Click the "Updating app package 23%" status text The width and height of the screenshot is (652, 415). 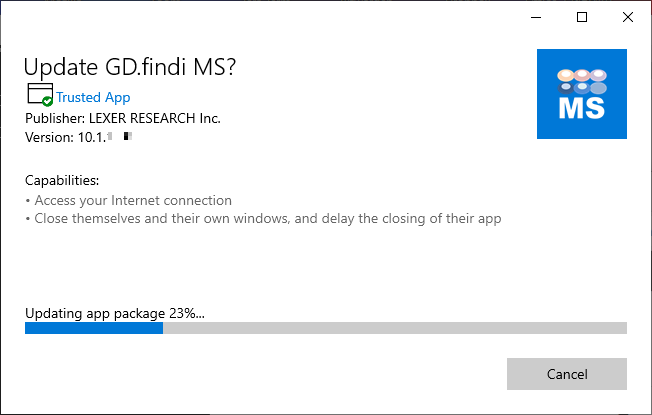(114, 311)
